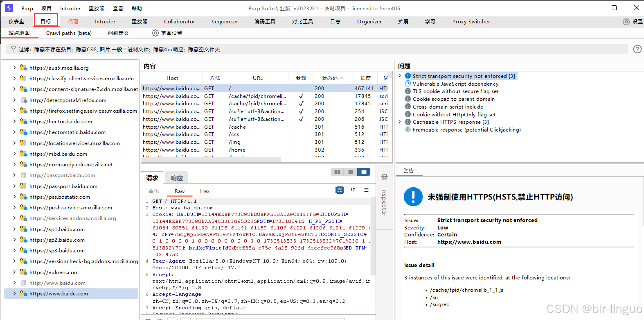The image size is (644, 320).
Task: Click the page icon of http://detectportal.firefox.com
Action: [x=23, y=100]
